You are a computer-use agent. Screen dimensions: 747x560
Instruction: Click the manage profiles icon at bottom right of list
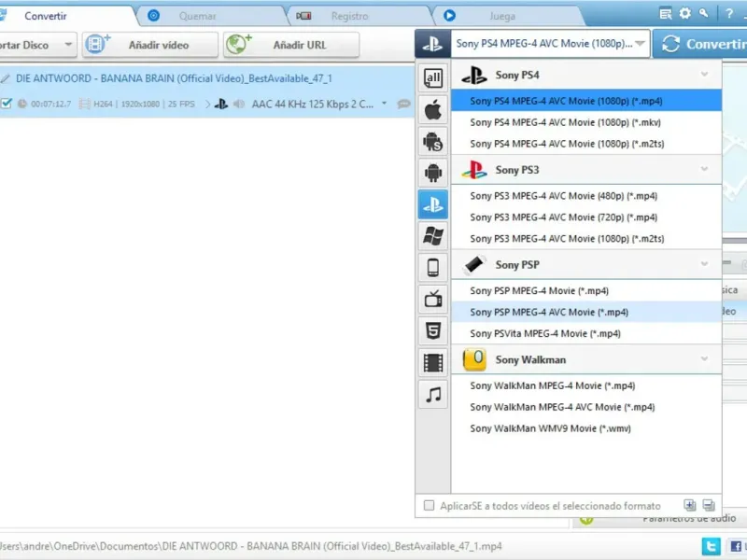[x=709, y=505]
